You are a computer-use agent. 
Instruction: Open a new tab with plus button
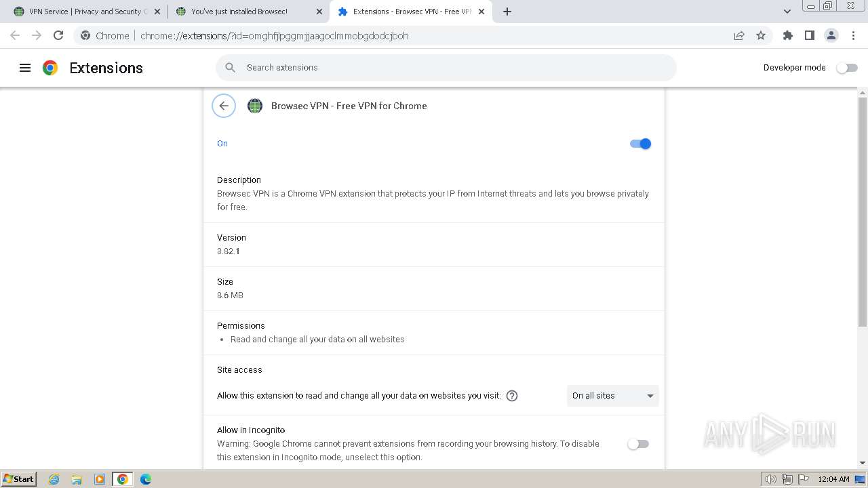pos(507,12)
